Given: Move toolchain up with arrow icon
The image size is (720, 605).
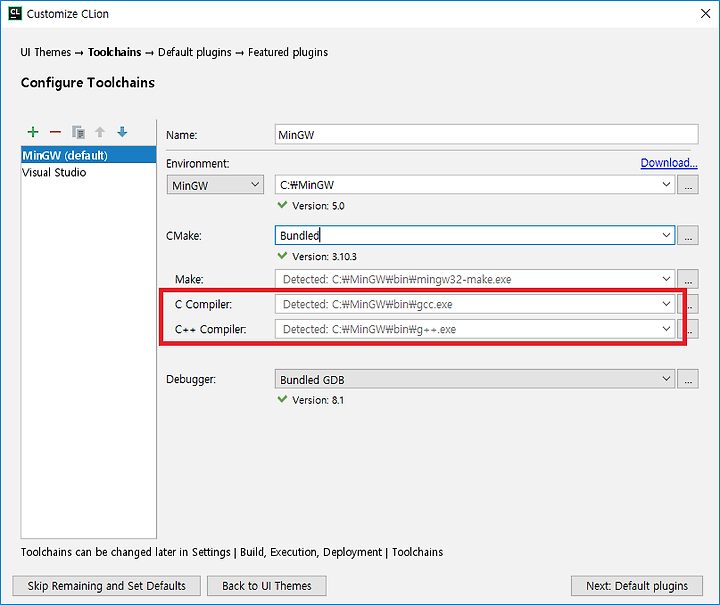Looking at the screenshot, I should tap(100, 132).
